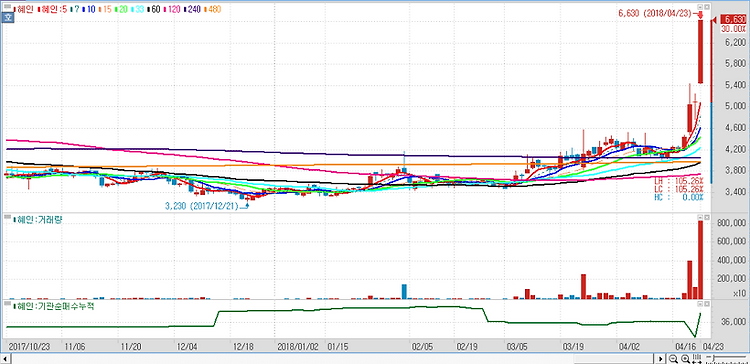Click the horizontal scrollbar right arrow
Image resolution: width=750 pixels, height=364 pixels.
pos(660,359)
